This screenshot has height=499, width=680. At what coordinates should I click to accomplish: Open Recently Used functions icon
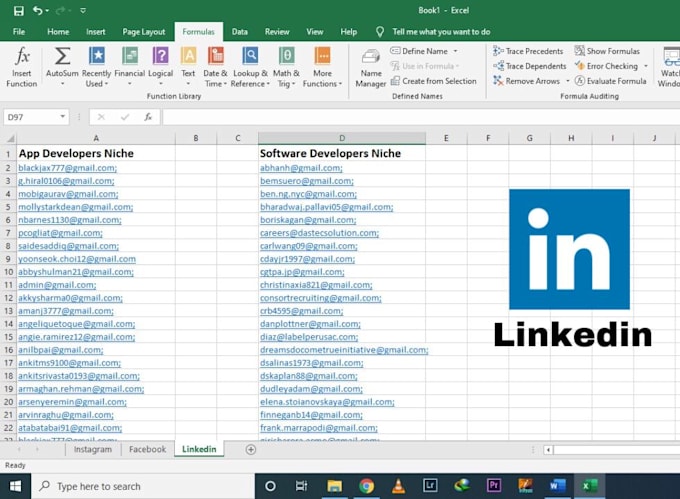click(x=97, y=56)
